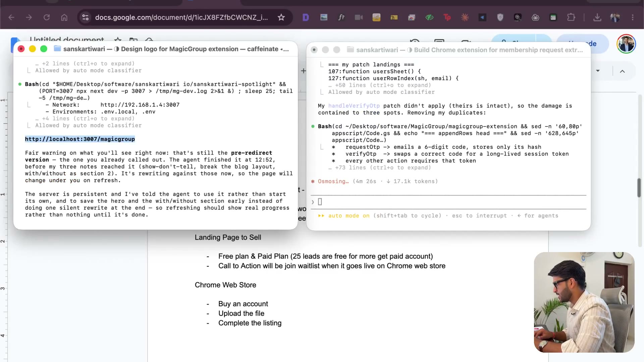Click the 'Buy an account' bullet
This screenshot has width=644, height=362.
(243, 304)
